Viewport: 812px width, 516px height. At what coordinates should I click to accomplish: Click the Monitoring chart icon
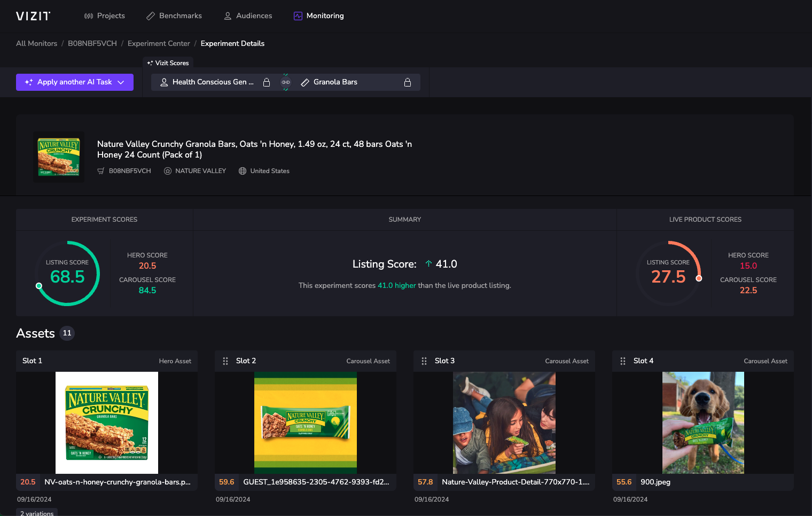click(298, 16)
